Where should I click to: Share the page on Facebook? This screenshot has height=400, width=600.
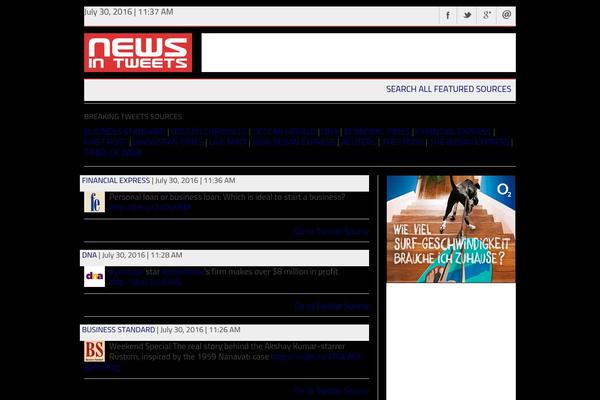pyautogui.click(x=448, y=15)
